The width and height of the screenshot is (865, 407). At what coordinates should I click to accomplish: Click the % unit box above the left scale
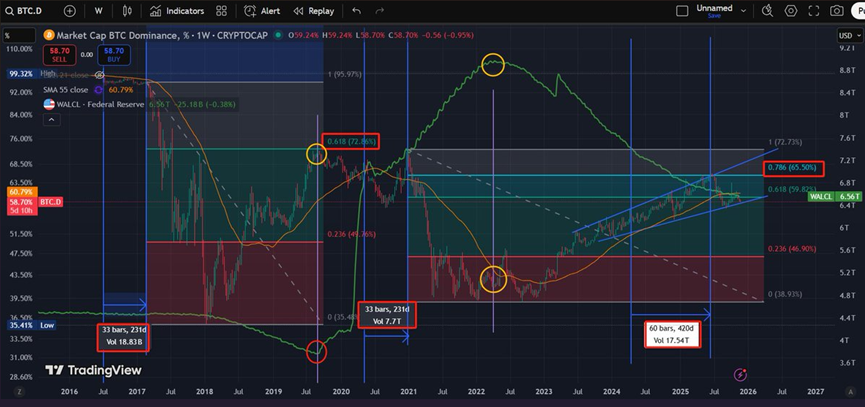(x=19, y=36)
